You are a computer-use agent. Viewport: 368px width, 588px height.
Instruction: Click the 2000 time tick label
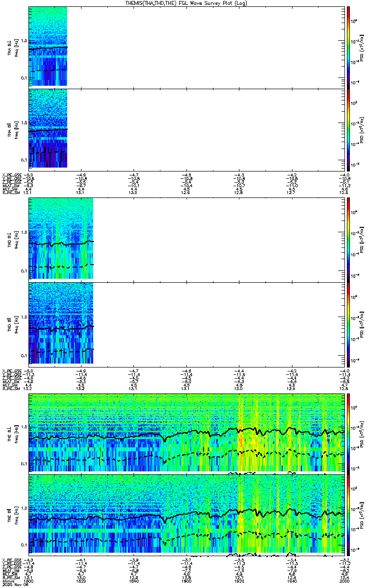click(x=344, y=581)
